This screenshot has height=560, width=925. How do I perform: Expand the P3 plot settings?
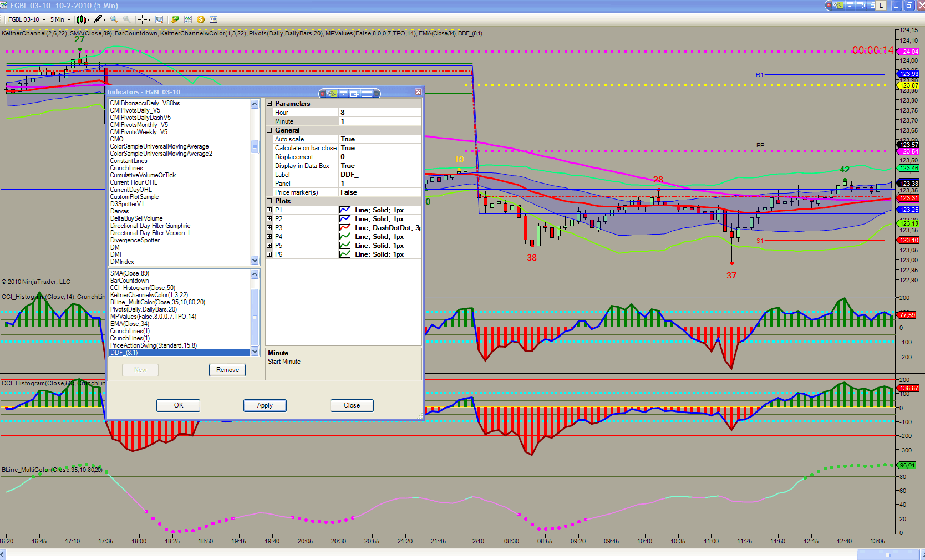point(270,228)
